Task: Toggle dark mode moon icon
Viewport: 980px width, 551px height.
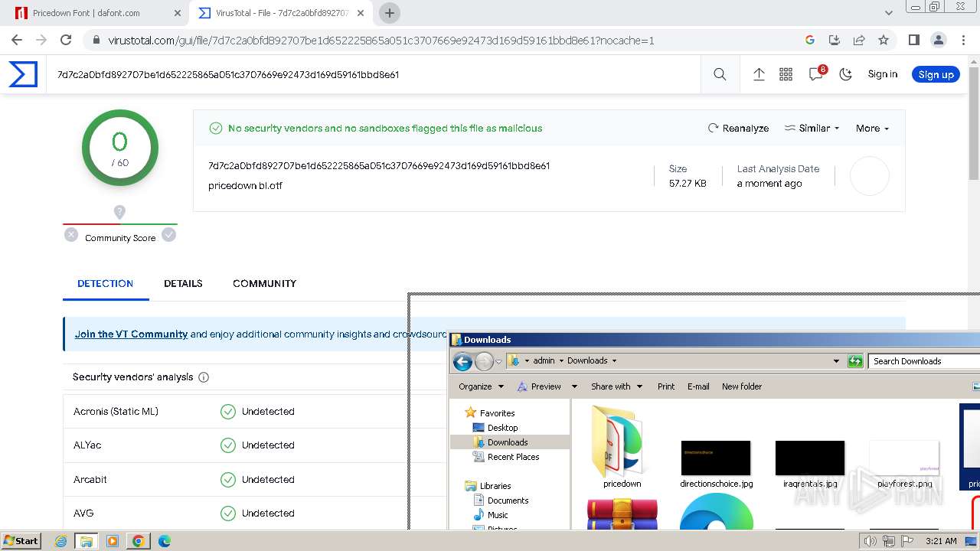Action: (x=845, y=74)
